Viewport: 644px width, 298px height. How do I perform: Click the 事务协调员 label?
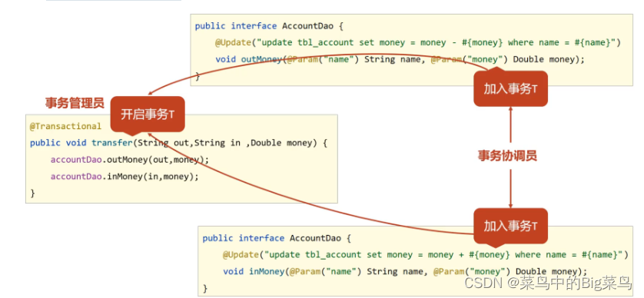(x=507, y=155)
